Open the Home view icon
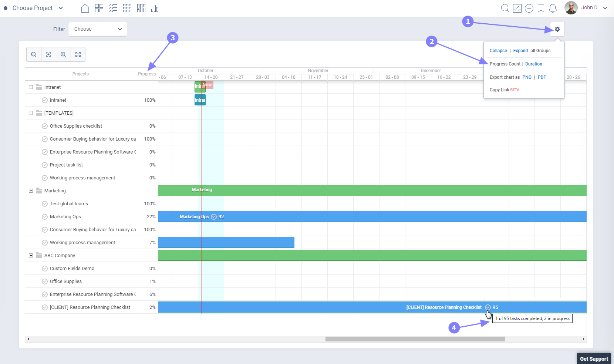 pos(85,8)
